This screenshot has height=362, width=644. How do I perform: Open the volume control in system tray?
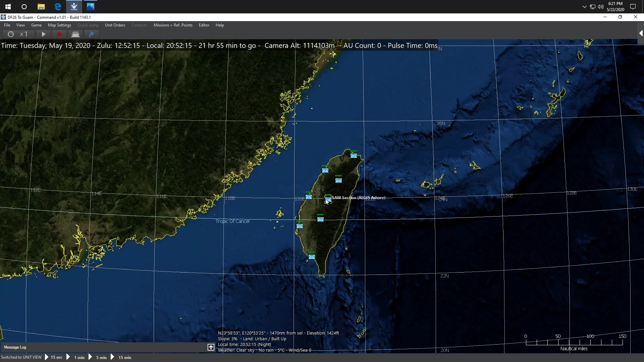(x=600, y=7)
